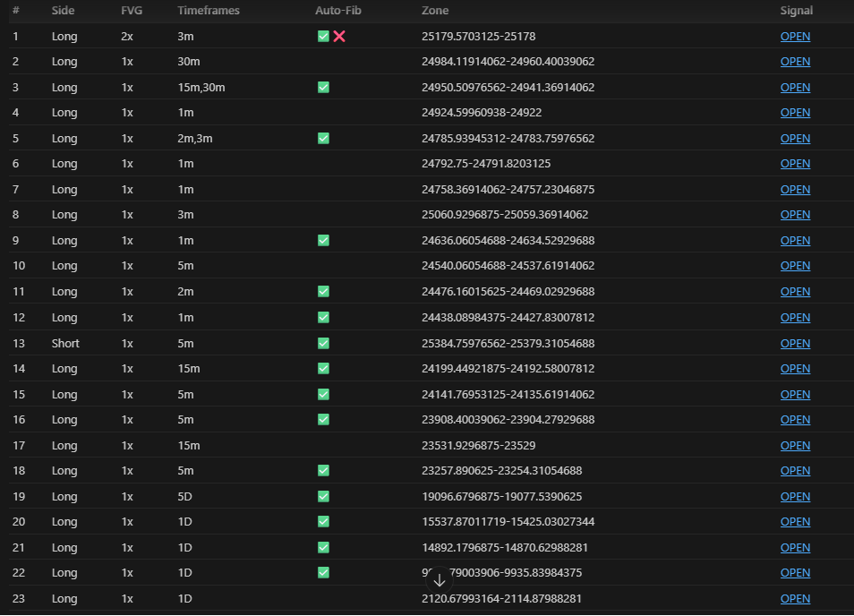Click the 5D timeframe cell

point(184,496)
